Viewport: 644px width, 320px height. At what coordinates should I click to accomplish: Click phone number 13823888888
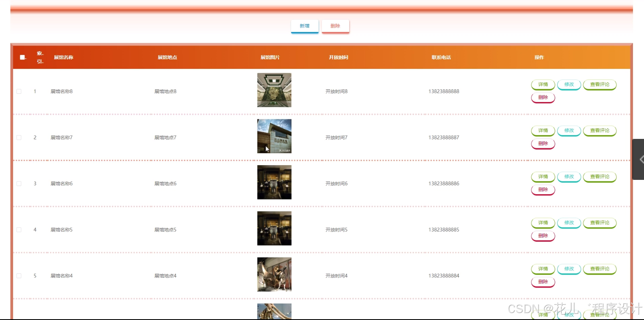point(444,91)
